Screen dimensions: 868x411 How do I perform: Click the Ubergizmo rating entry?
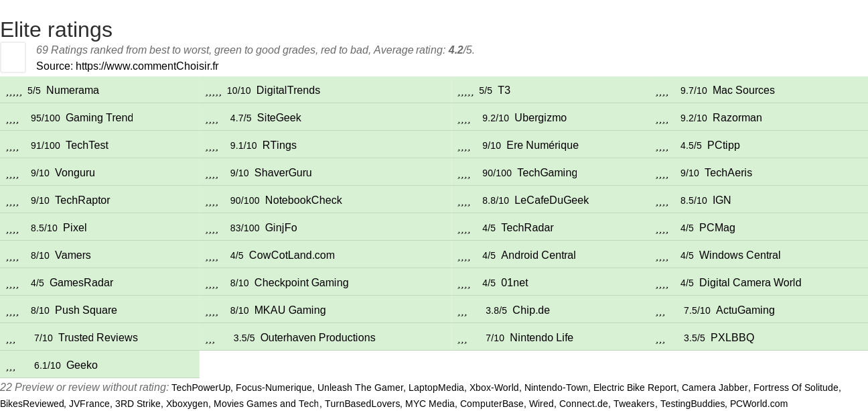(540, 117)
